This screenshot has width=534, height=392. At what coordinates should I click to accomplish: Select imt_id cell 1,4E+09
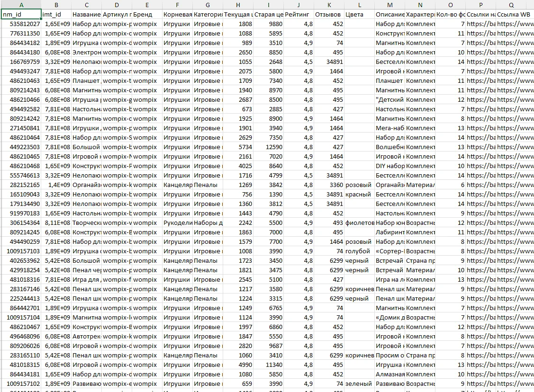(x=56, y=185)
